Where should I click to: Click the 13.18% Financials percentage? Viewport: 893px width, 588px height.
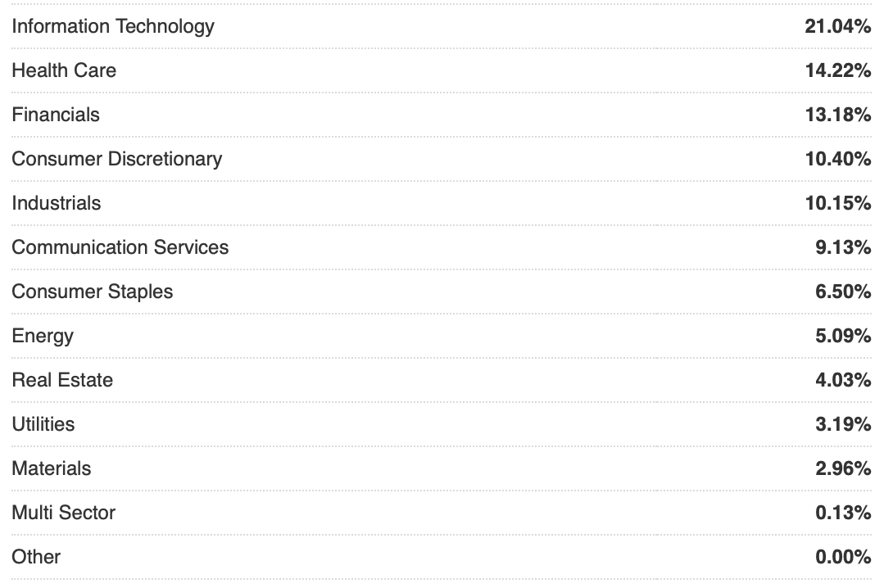(x=838, y=115)
